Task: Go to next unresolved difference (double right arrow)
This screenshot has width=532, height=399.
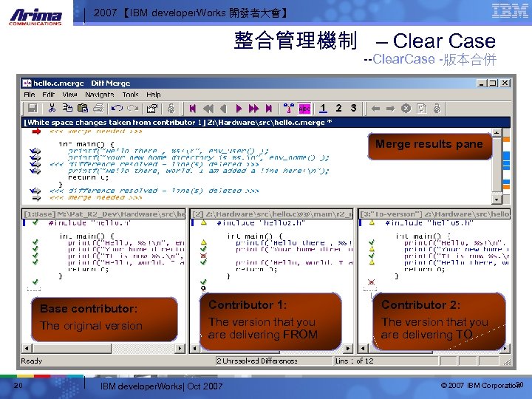Action: pyautogui.click(x=253, y=109)
